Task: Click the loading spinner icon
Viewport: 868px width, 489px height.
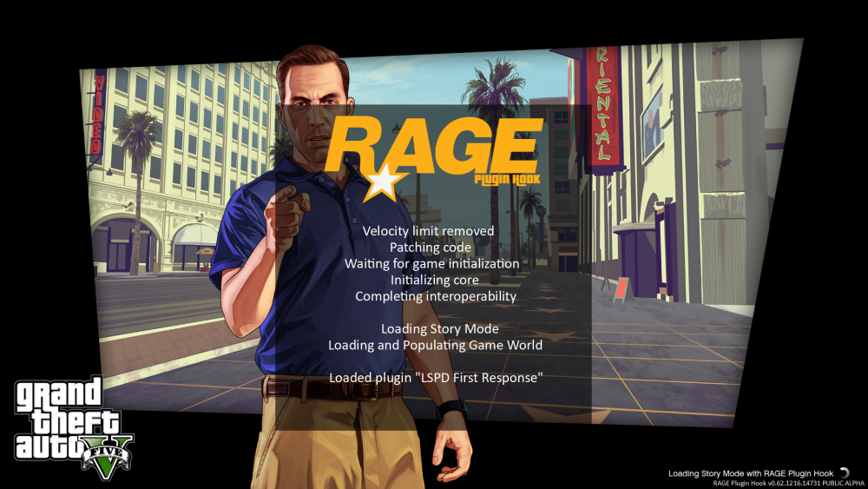Action: coord(845,473)
